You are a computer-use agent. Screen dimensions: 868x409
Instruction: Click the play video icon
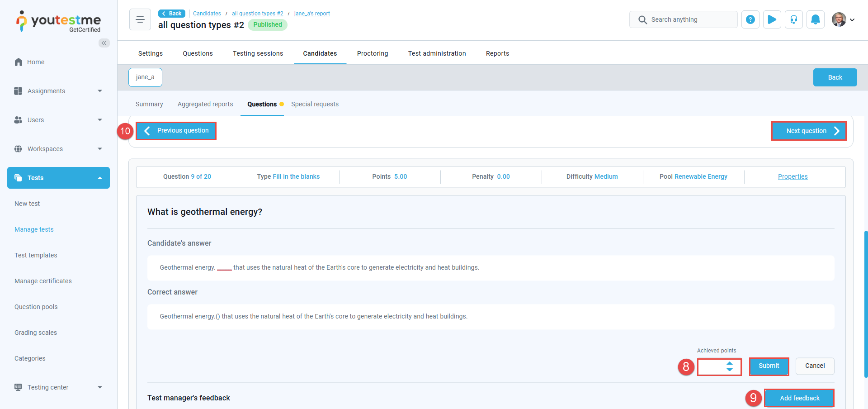coord(772,19)
